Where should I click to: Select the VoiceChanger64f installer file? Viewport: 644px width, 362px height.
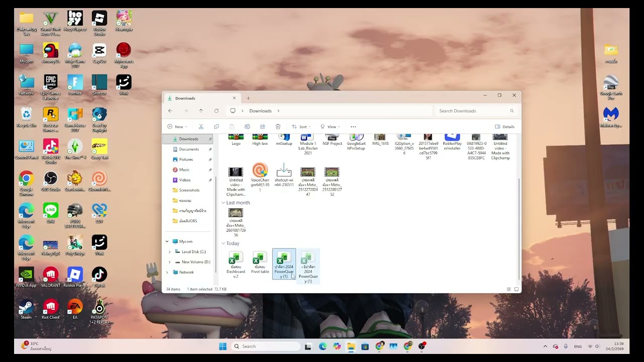tap(260, 177)
